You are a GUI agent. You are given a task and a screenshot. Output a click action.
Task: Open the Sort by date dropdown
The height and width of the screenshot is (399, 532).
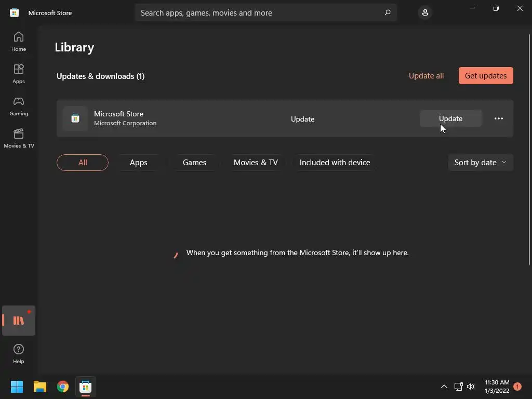point(481,163)
